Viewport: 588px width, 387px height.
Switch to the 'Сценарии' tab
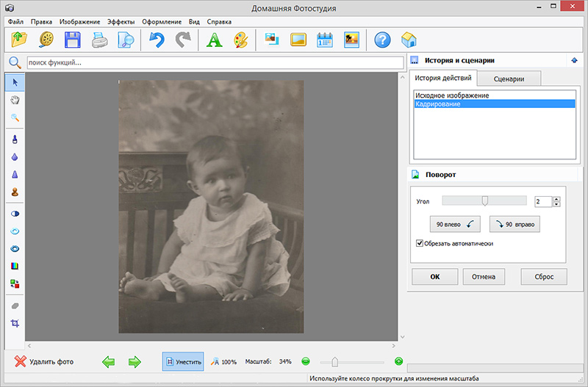pyautogui.click(x=509, y=79)
